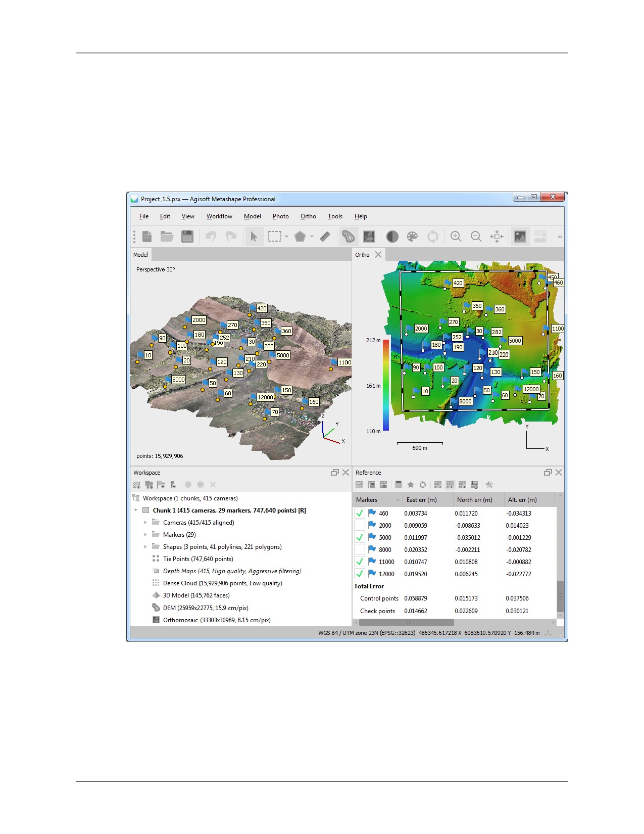Open the DEM color palette settings
Screen dimensions: 644x834
(413, 237)
